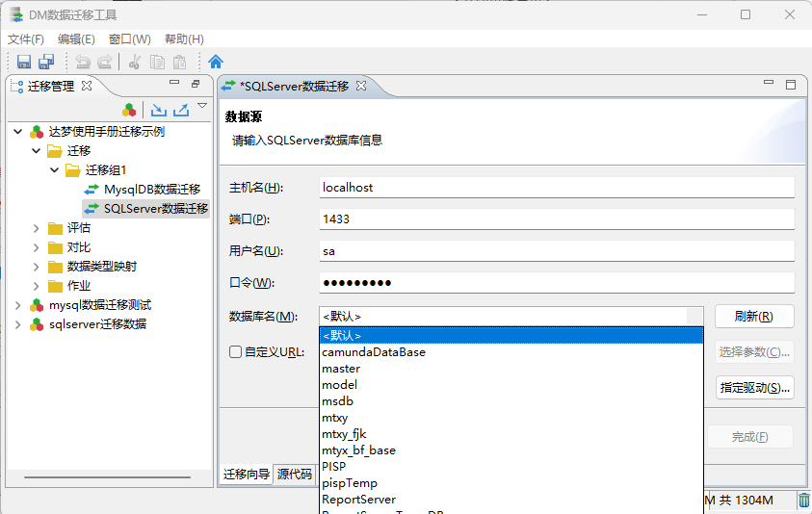Open the 帮助(H) menu
This screenshot has height=514, width=812.
point(184,39)
